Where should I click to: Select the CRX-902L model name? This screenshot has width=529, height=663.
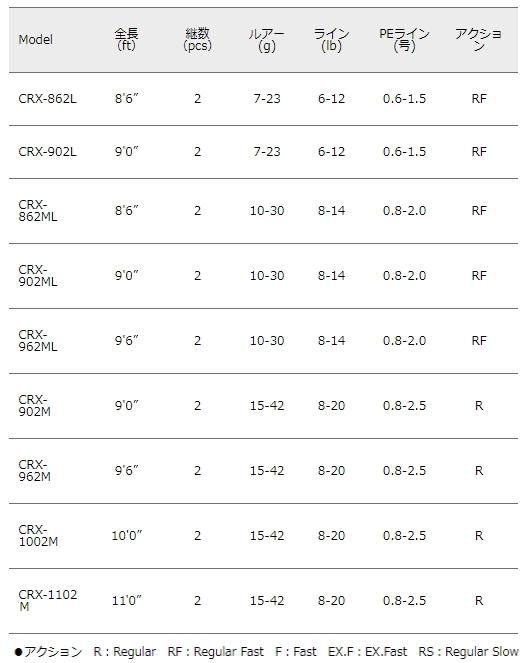click(47, 151)
